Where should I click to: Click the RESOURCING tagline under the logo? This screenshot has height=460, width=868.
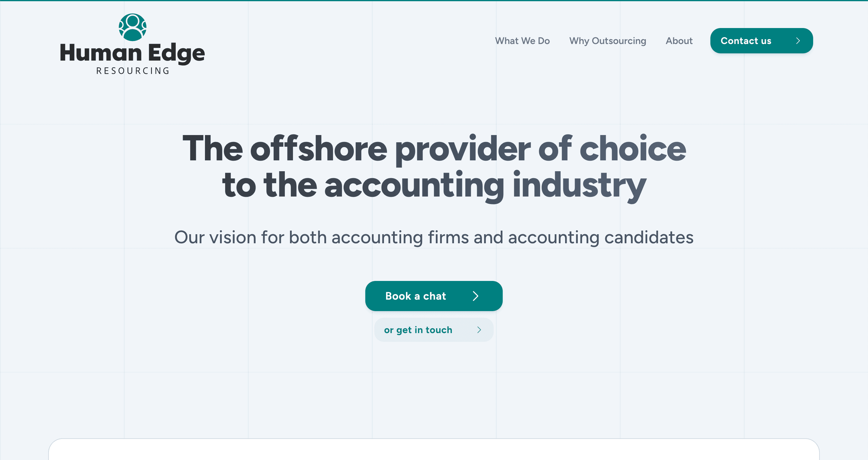point(133,71)
